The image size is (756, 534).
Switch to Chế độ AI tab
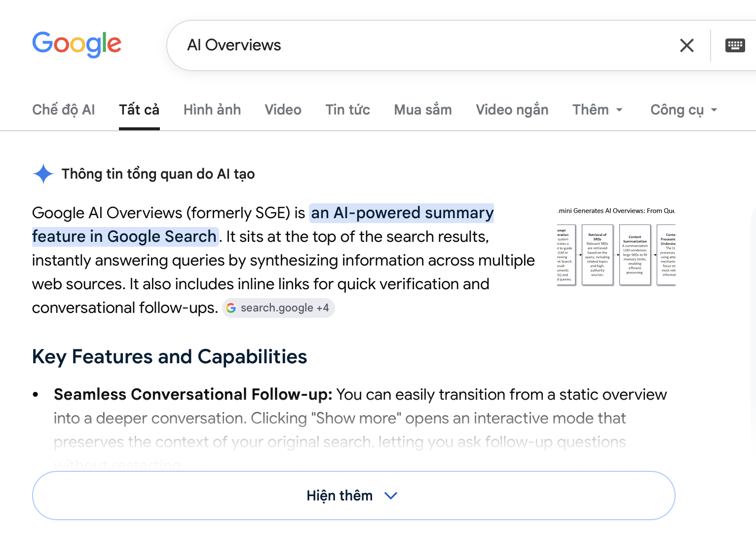coord(64,110)
